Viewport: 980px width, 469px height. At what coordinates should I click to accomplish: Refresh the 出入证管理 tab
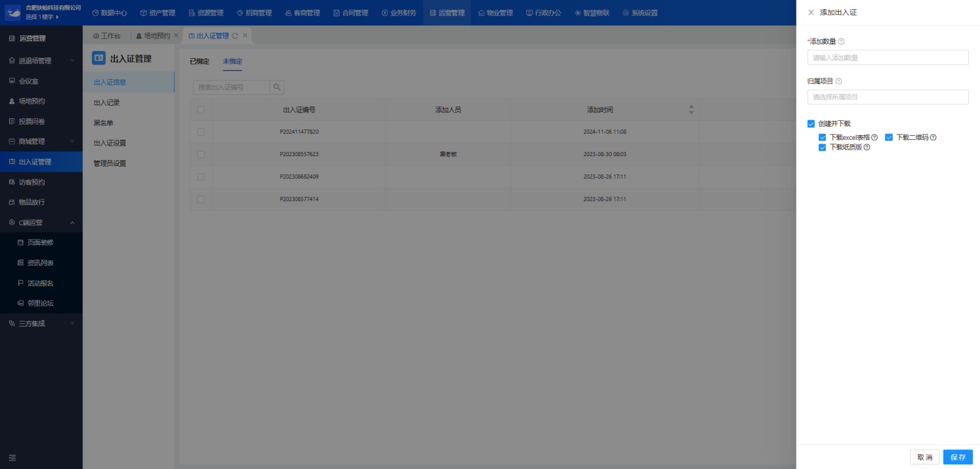point(235,36)
